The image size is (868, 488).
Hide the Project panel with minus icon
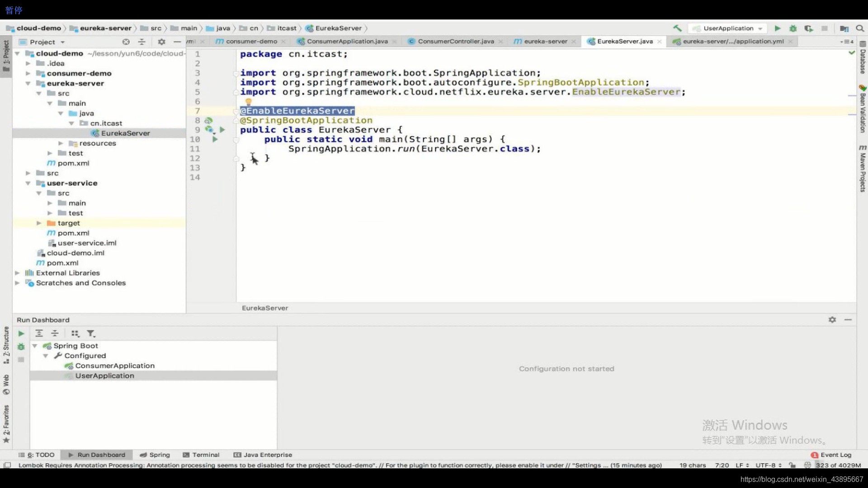[x=177, y=42]
